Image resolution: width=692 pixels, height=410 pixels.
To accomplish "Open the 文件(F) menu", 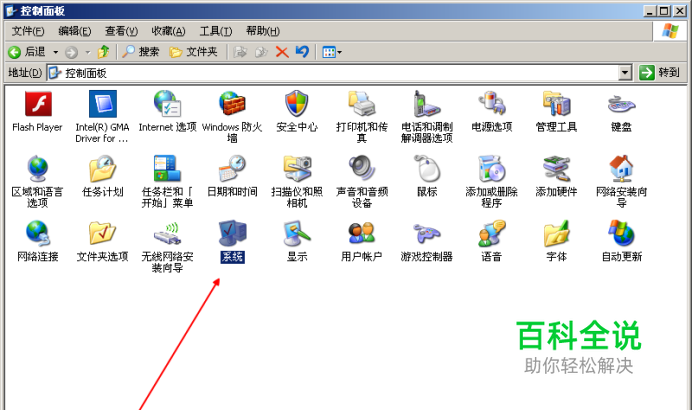I will [28, 31].
